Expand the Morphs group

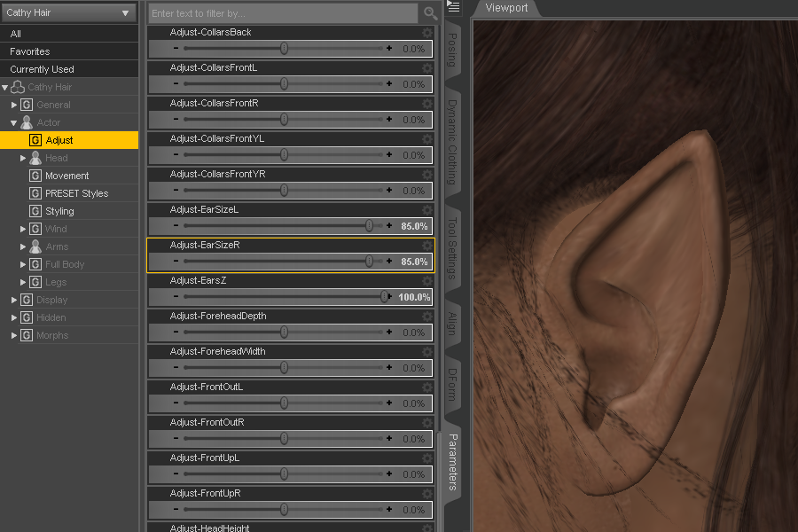pyautogui.click(x=14, y=335)
